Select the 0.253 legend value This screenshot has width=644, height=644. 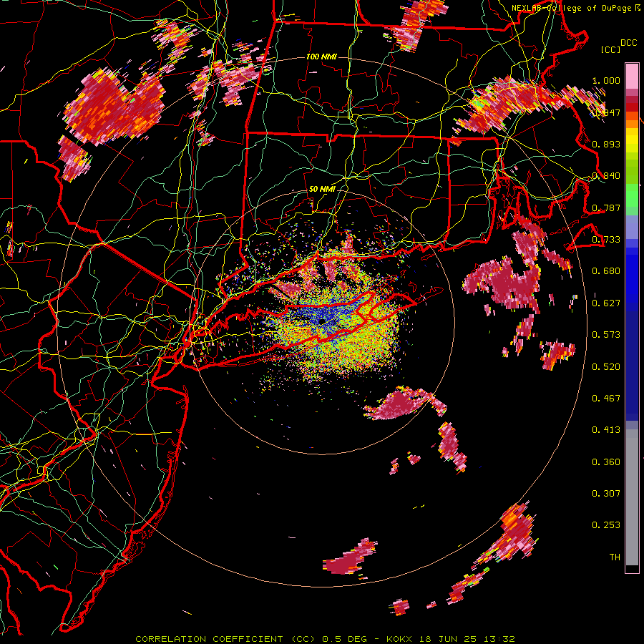point(606,525)
